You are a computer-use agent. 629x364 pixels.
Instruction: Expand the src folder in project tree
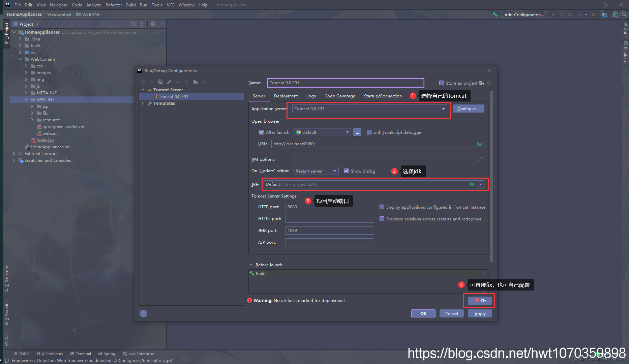coord(20,53)
